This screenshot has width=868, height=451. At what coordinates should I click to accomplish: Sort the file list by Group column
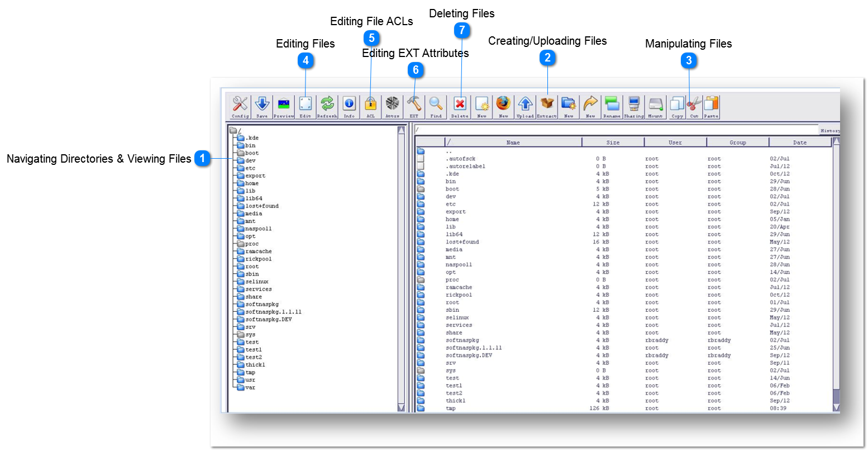click(738, 143)
